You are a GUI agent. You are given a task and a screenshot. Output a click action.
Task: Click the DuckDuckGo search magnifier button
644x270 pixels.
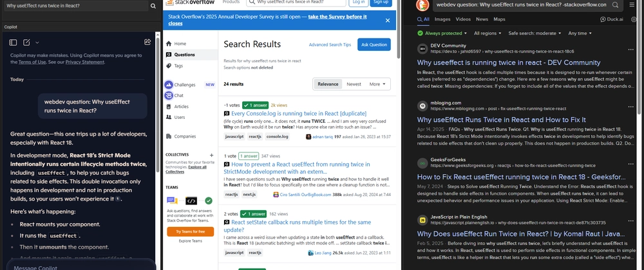pyautogui.click(x=615, y=4)
